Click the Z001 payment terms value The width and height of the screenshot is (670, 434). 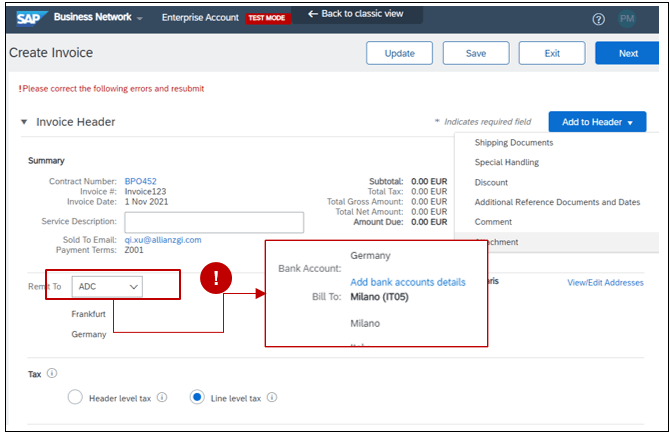(134, 250)
